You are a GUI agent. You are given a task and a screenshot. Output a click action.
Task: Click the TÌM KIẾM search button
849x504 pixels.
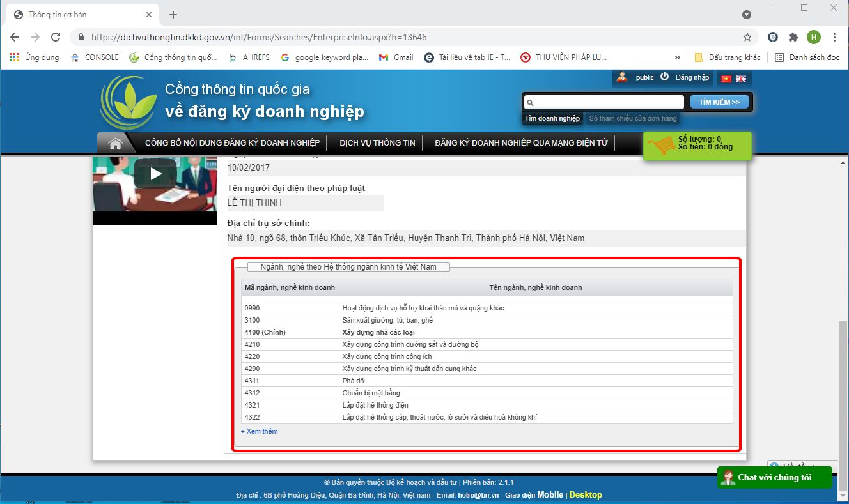719,102
